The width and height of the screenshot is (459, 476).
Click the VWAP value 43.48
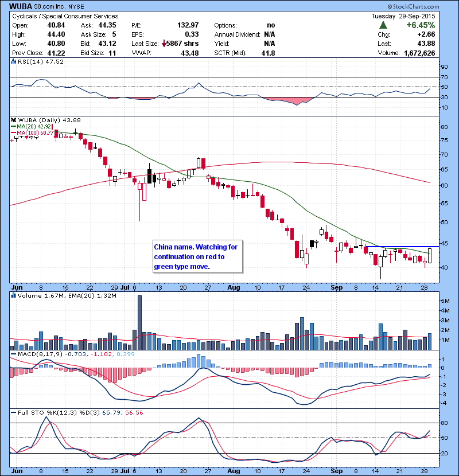click(x=190, y=53)
